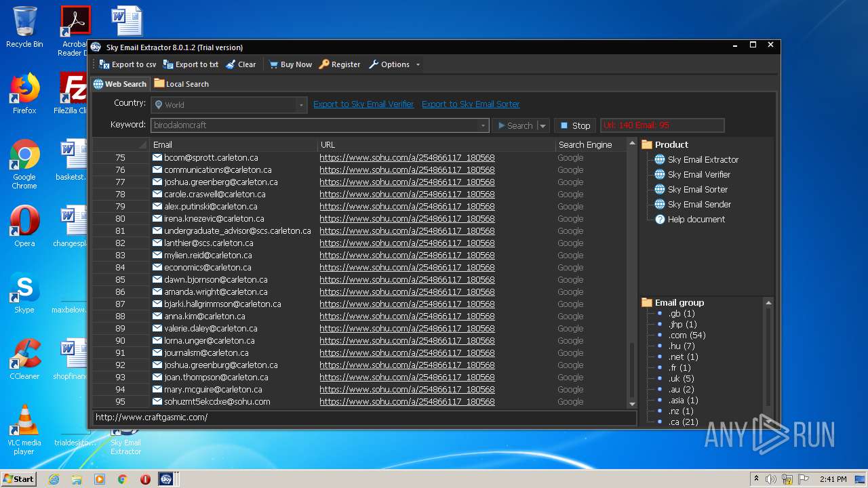The width and height of the screenshot is (868, 488).
Task: Select email sohuzmt5ekcdxe@sohu.com
Action: [x=217, y=402]
